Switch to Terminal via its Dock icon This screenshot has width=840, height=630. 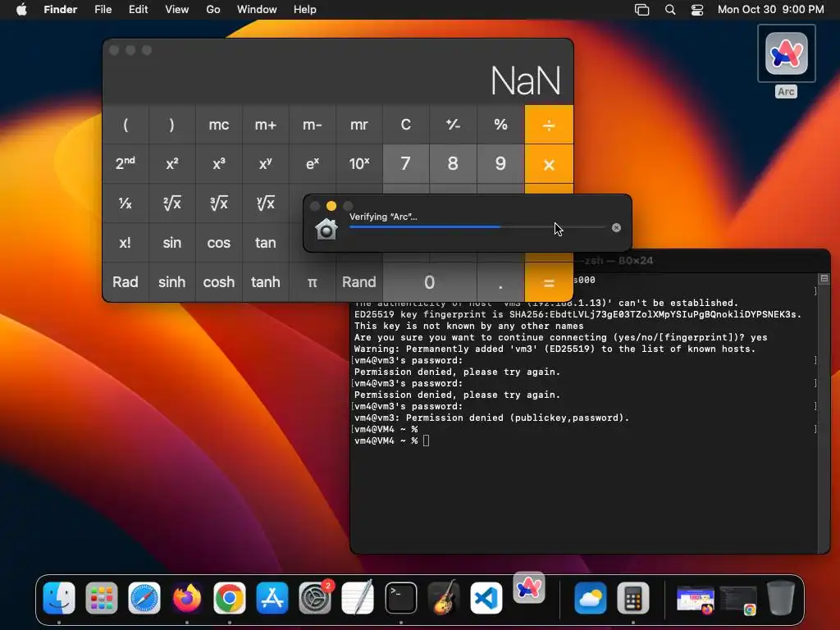pos(400,598)
